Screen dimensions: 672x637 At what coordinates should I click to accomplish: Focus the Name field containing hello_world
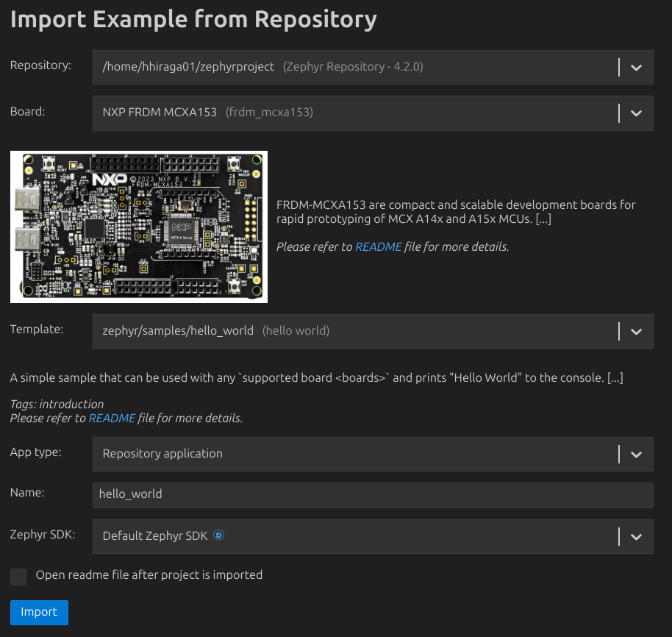373,495
